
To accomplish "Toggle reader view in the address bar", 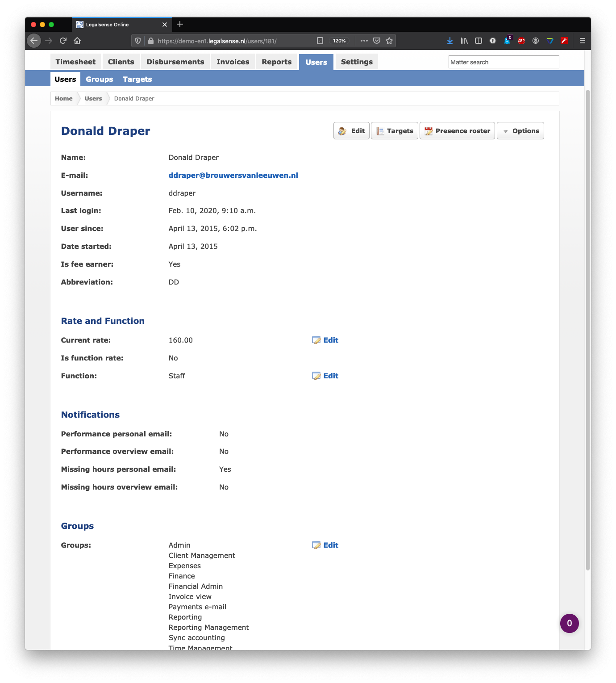I will [320, 40].
